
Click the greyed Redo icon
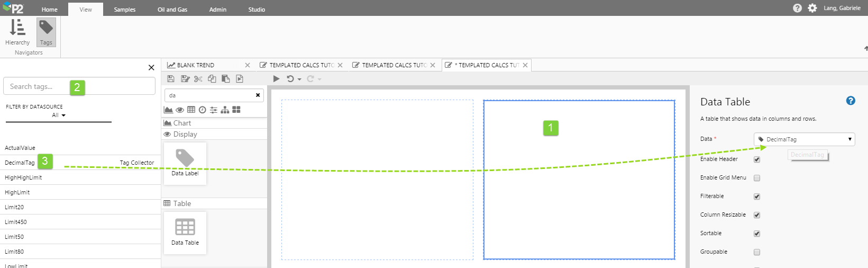tap(310, 79)
